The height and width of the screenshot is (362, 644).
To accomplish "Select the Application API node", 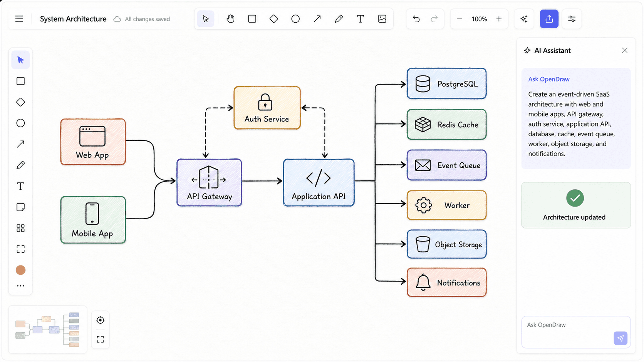I will [319, 182].
